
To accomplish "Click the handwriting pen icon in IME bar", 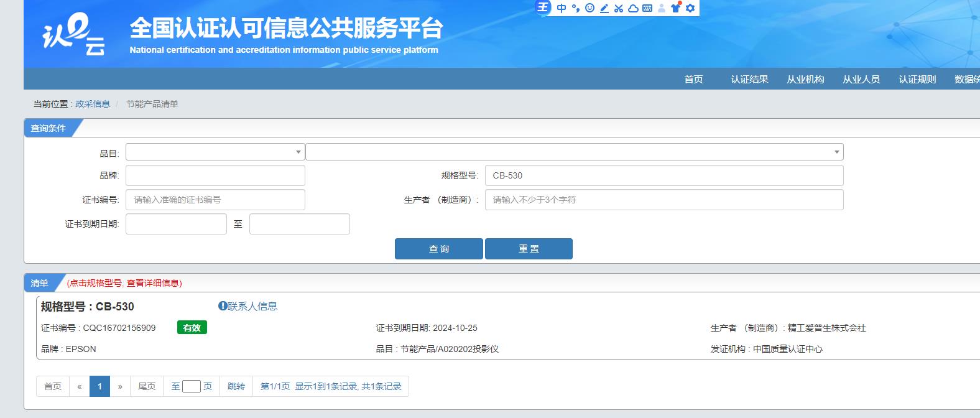I will (604, 8).
